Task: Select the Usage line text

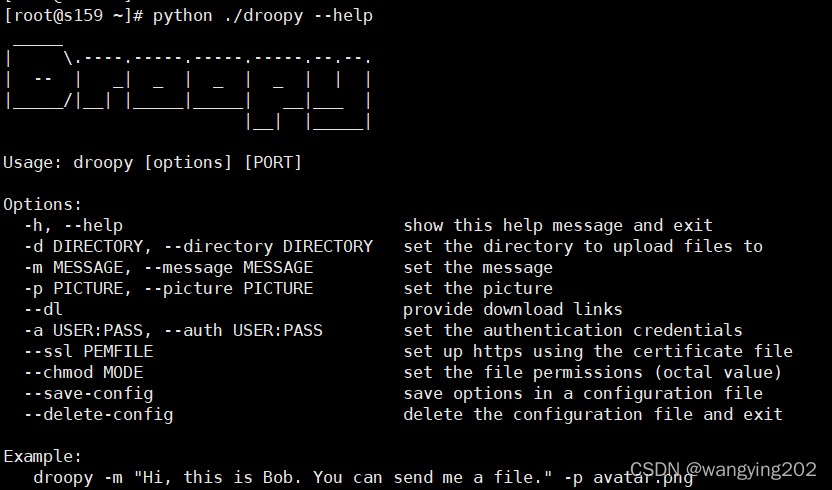Action: pyautogui.click(x=153, y=162)
